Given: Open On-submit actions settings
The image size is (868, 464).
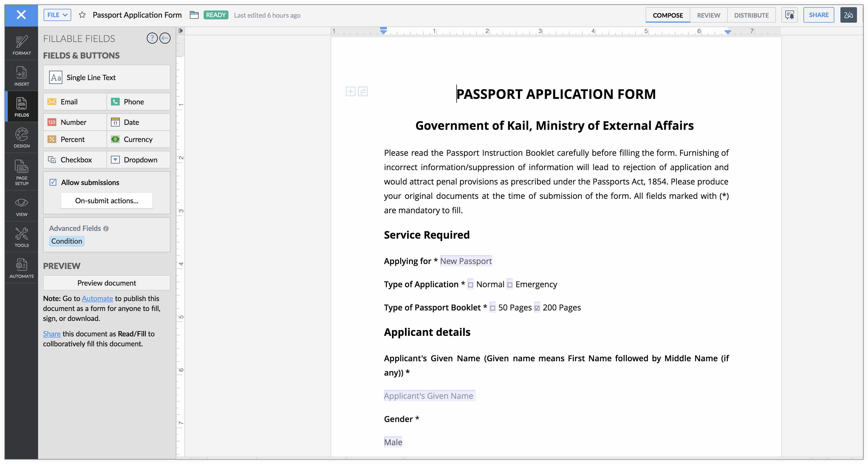Looking at the screenshot, I should point(106,201).
